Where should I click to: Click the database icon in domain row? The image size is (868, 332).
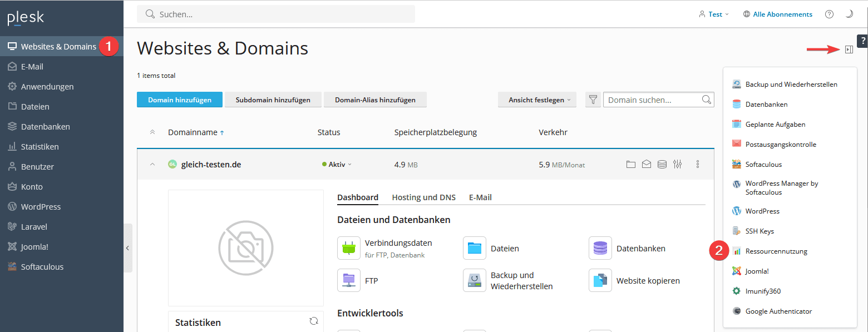(x=662, y=165)
